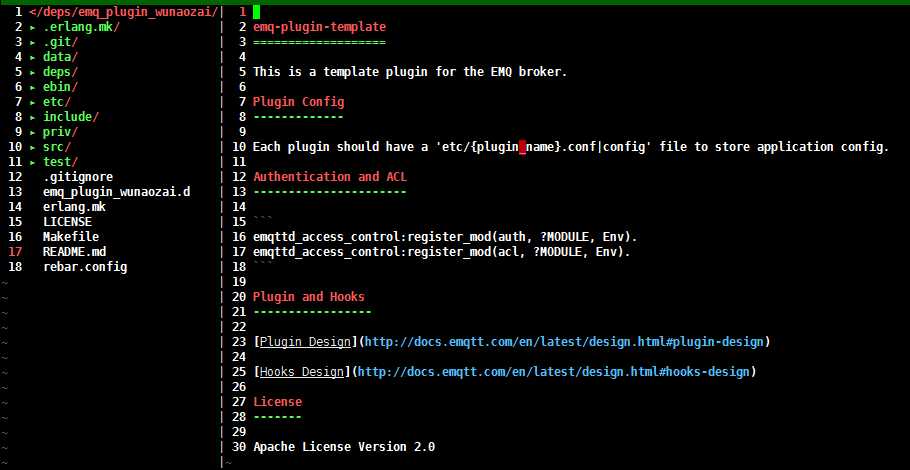
Task: Click the emq-plugin-template heading
Action: tap(319, 27)
